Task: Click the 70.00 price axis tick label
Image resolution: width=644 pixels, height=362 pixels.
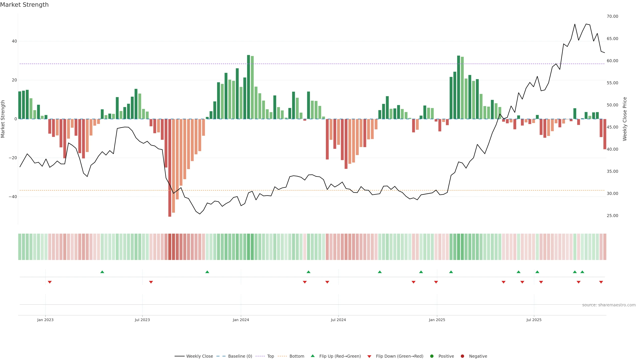Action: (612, 16)
